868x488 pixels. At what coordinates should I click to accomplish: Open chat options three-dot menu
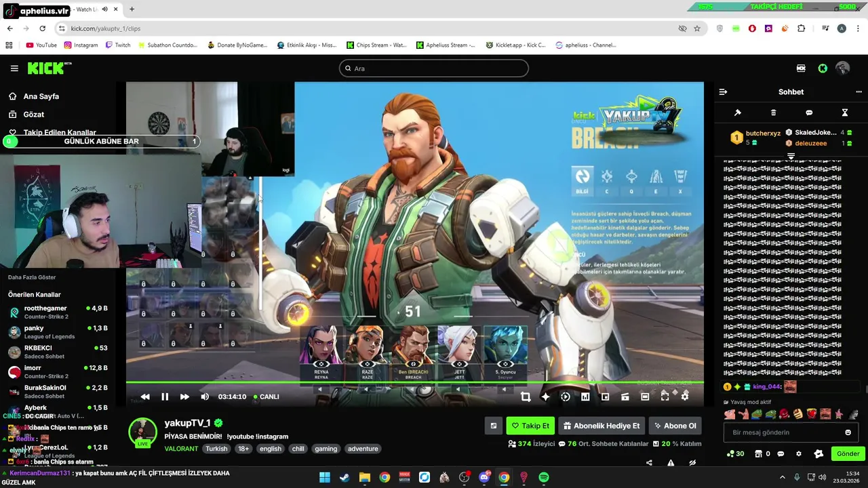pyautogui.click(x=859, y=91)
